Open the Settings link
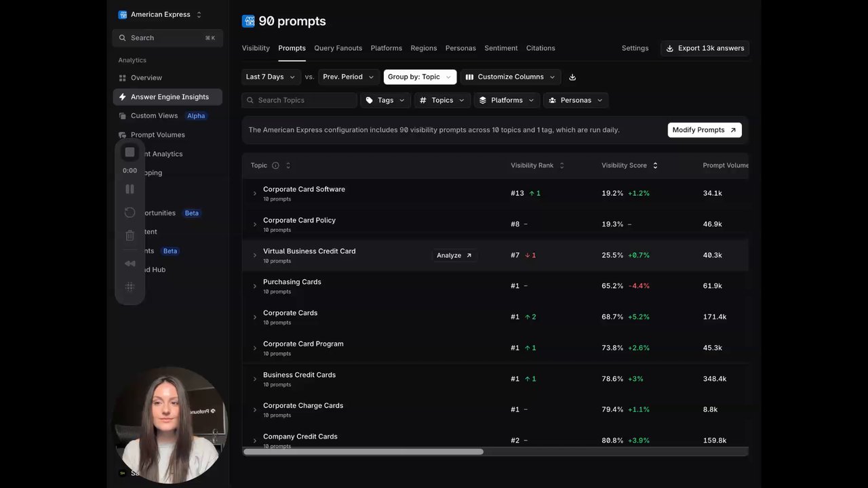 [635, 48]
